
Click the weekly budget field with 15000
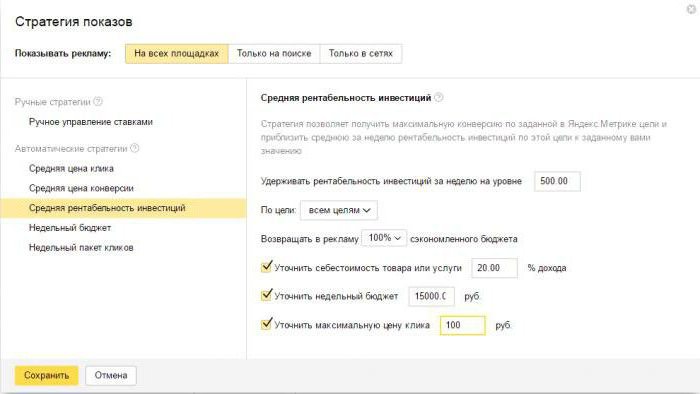tap(431, 296)
